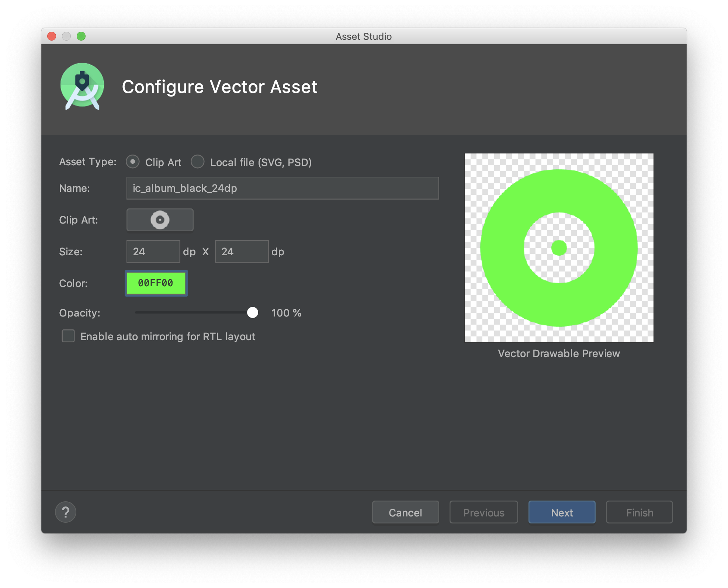Close the Asset Studio window
Screen dimensions: 728x588
[52, 36]
